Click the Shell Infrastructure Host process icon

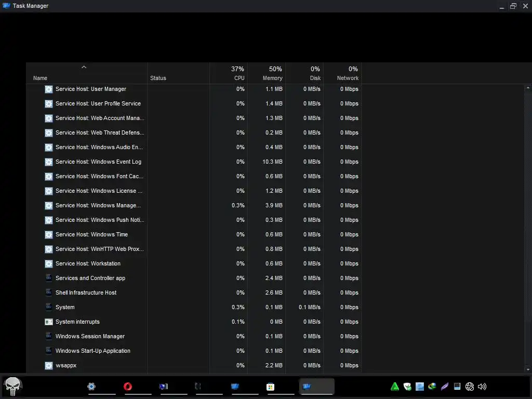[x=49, y=292]
